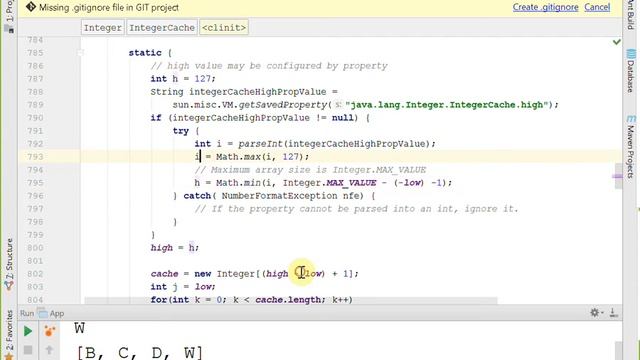This screenshot has width=640, height=360.
Task: Click the '[B, C, D, W]' console output
Action: 140,352
